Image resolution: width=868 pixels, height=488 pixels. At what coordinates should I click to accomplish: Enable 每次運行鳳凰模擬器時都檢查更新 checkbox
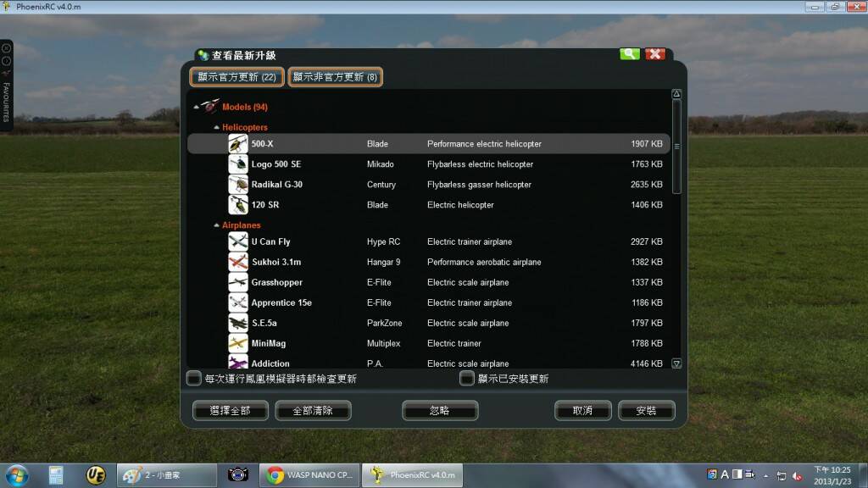pyautogui.click(x=195, y=379)
